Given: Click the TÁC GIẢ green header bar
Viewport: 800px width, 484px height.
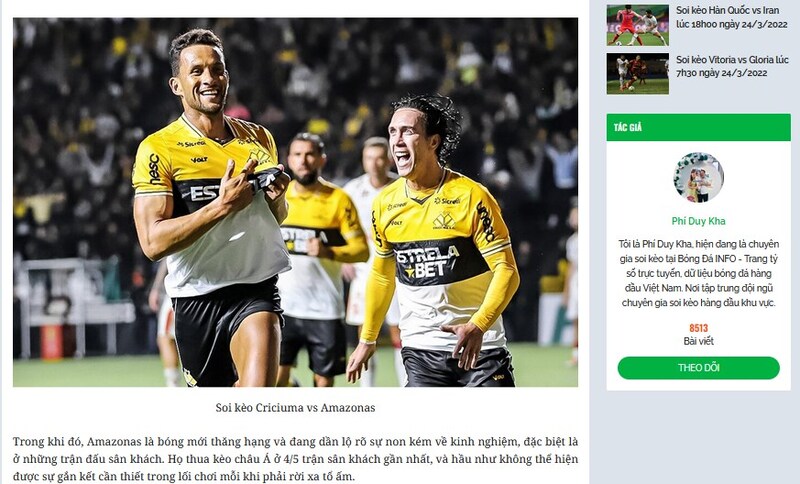Looking at the screenshot, I should pos(698,127).
